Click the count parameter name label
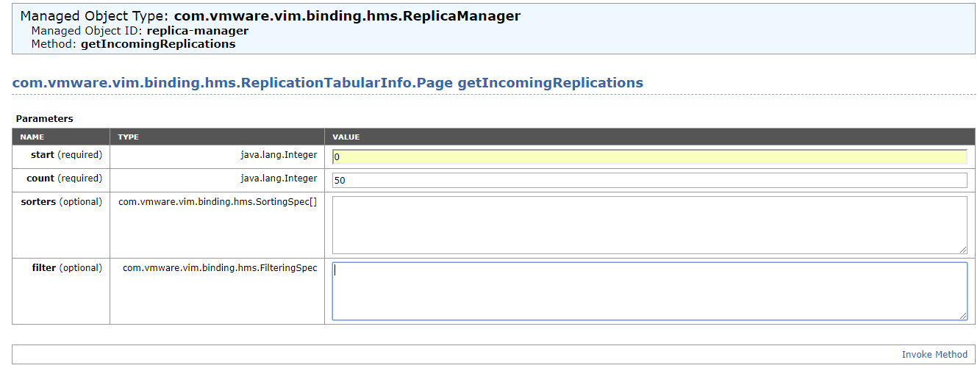Viewport: 980px width, 368px height. pyautogui.click(x=40, y=178)
